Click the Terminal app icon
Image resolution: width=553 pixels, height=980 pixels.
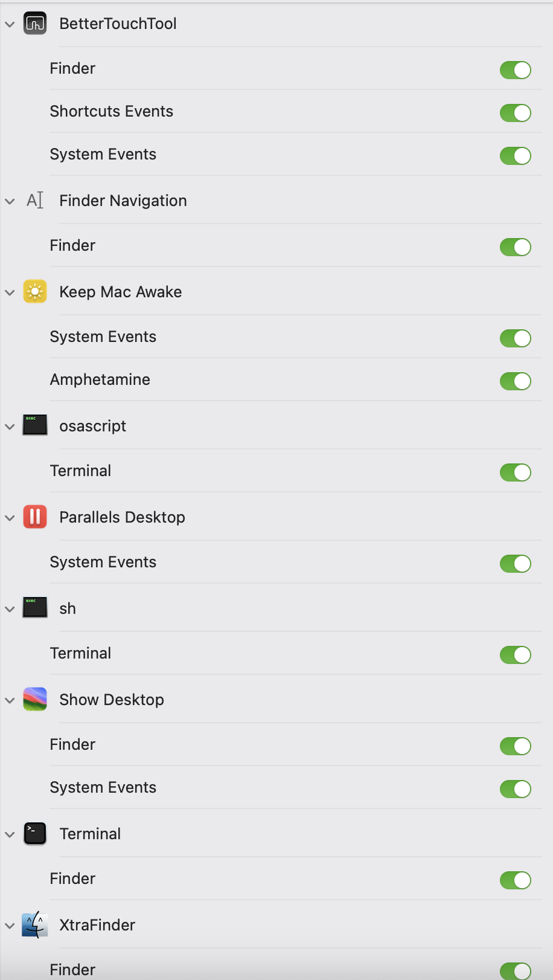pos(35,834)
